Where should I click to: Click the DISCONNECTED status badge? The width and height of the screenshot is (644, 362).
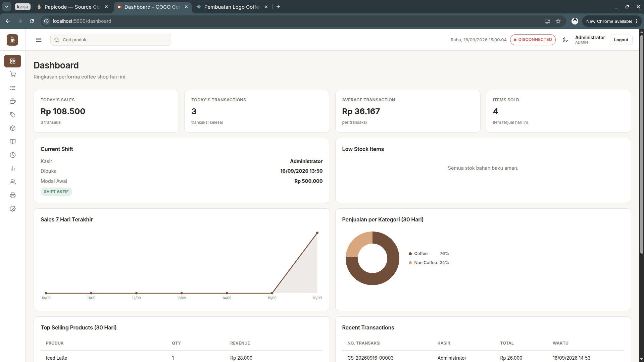click(x=533, y=40)
